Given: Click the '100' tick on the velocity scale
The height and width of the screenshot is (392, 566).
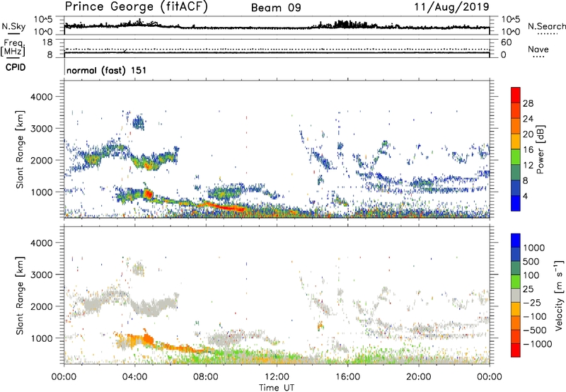Looking at the screenshot, I should pos(531,275).
